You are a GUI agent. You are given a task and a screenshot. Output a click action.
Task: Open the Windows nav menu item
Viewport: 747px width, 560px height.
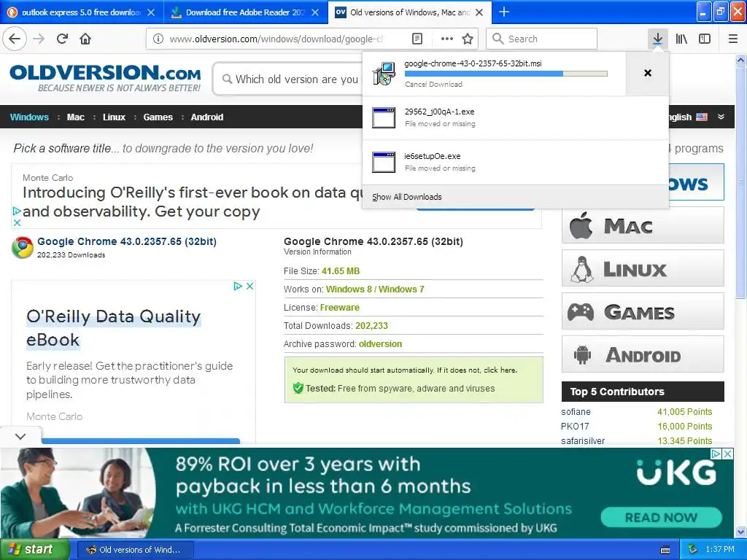pos(29,117)
